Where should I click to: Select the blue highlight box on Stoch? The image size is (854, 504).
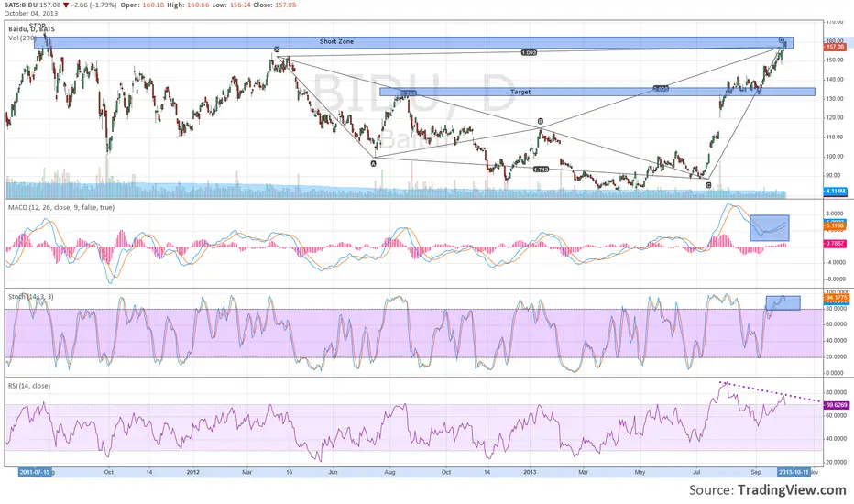pos(783,303)
